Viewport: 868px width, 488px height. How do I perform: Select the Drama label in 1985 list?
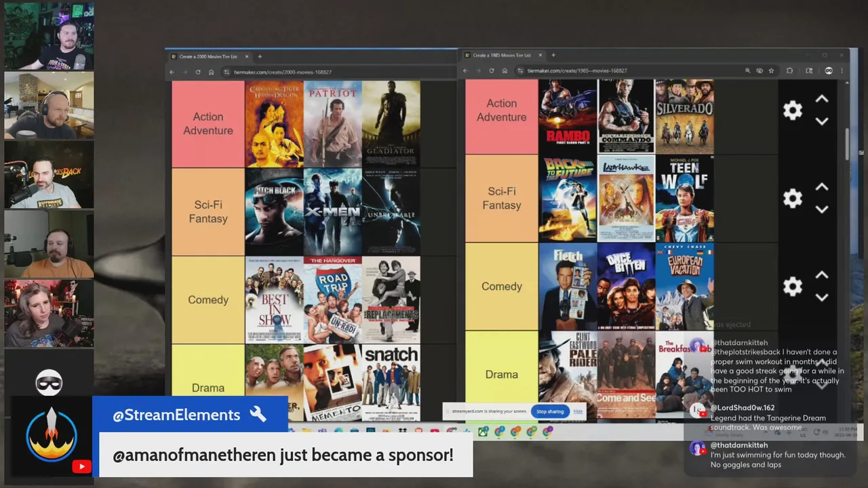(x=502, y=374)
